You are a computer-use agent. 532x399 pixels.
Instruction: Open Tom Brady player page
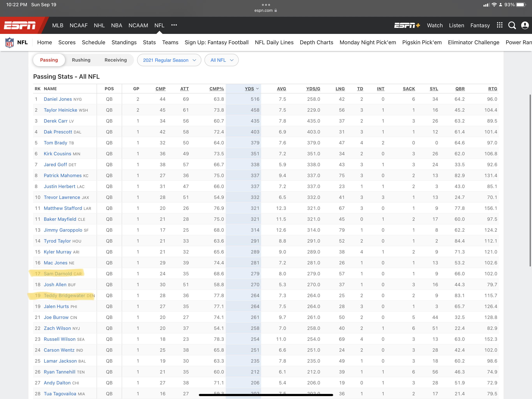click(x=55, y=143)
